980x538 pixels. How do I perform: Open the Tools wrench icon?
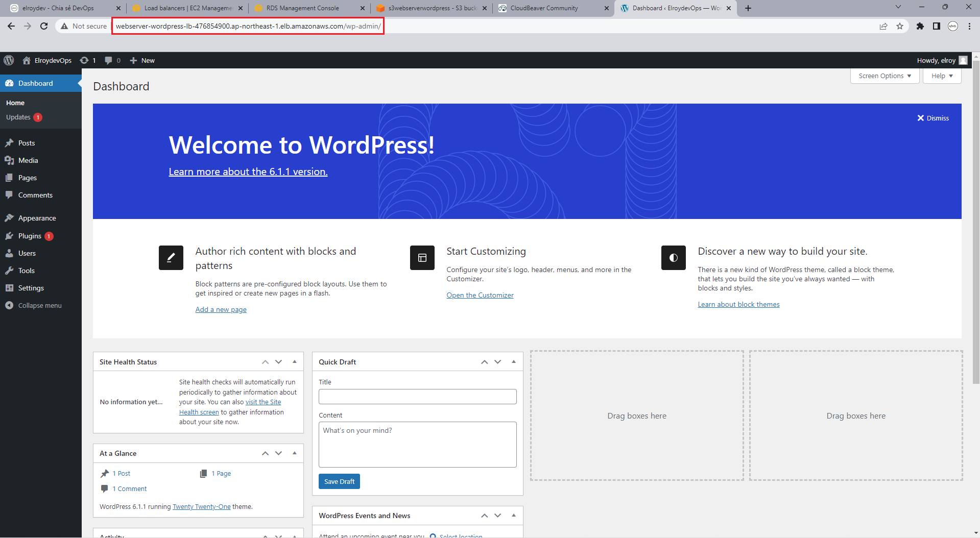coord(9,271)
